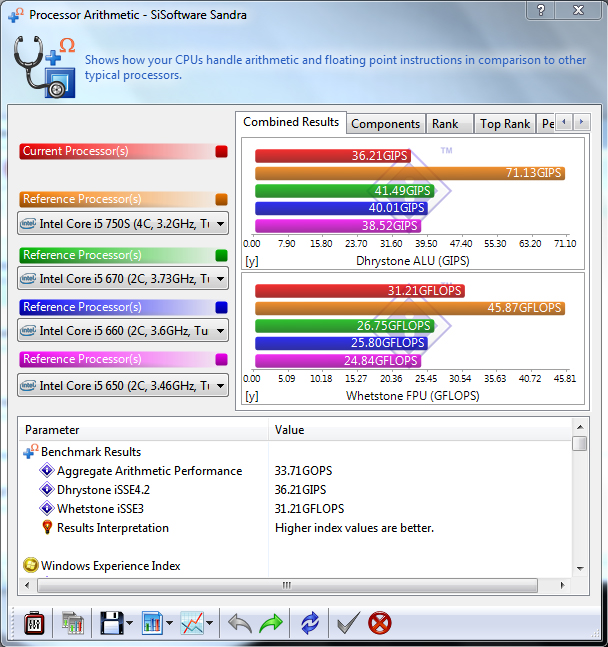Toggle the orange Reference Processor checkbox

point(221,199)
